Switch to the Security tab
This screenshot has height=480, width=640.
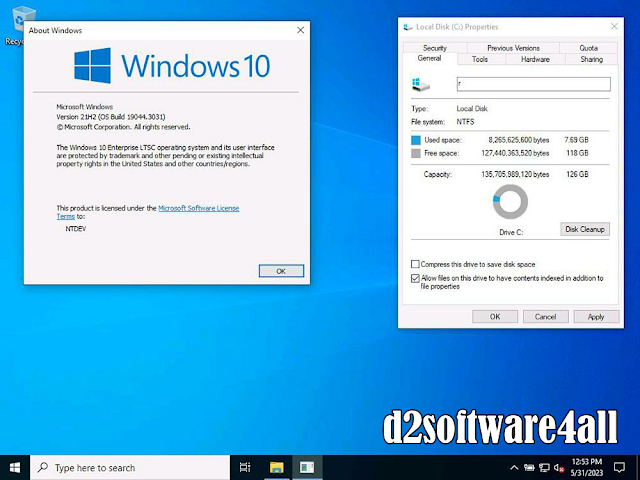pyautogui.click(x=435, y=48)
